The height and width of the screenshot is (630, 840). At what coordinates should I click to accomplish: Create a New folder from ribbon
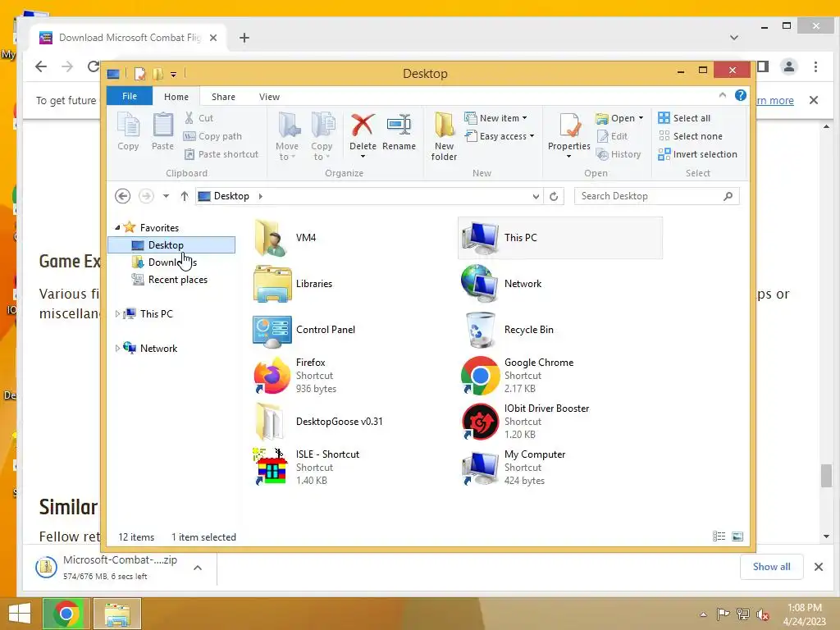click(x=444, y=136)
